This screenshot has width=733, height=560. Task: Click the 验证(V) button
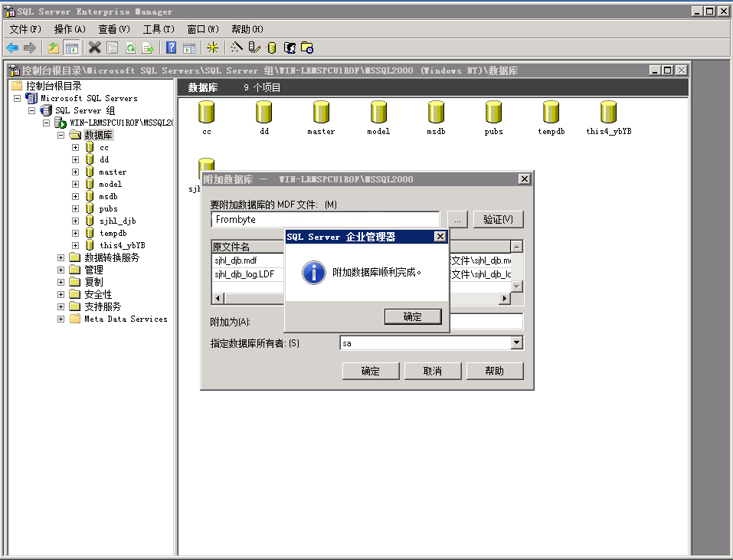click(x=498, y=220)
